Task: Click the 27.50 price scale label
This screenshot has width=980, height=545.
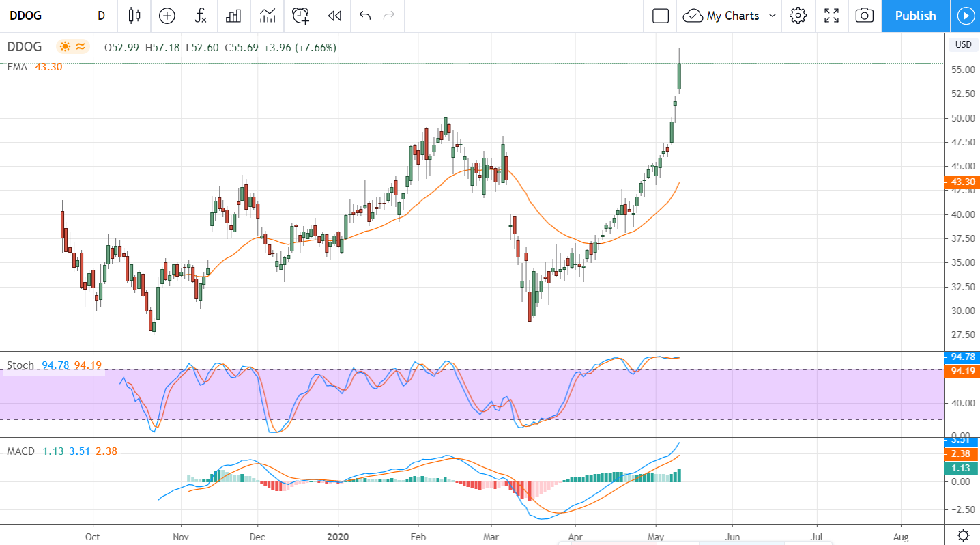Action: (x=962, y=335)
